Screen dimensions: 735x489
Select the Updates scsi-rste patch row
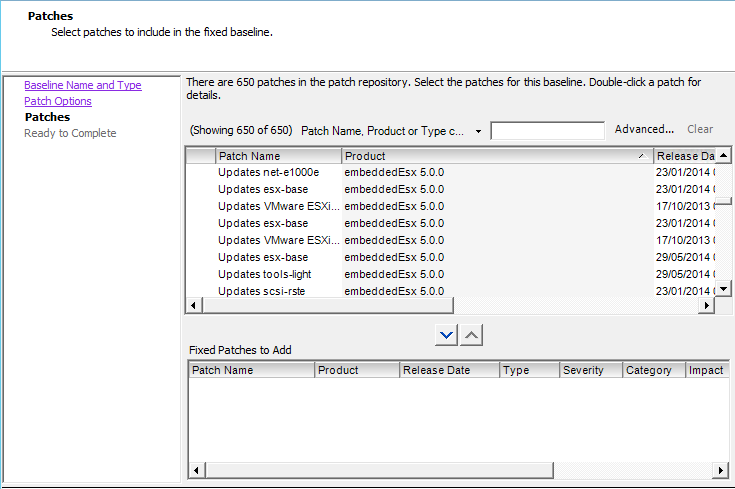click(x=262, y=291)
